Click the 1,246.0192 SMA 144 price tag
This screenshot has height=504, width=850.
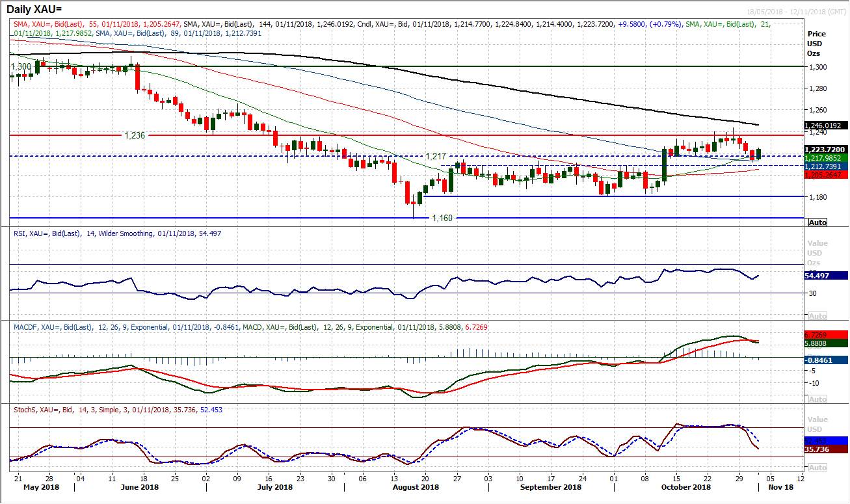click(x=825, y=126)
